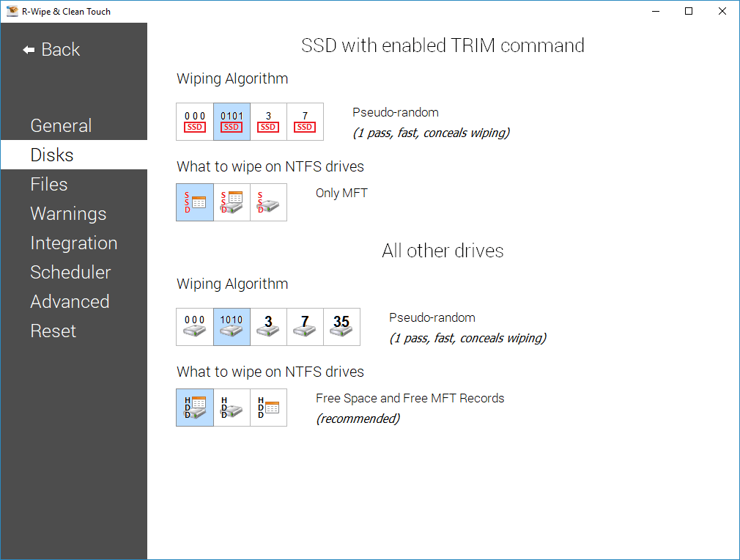740x560 pixels.
Task: Open the Files settings section
Action: 73,184
